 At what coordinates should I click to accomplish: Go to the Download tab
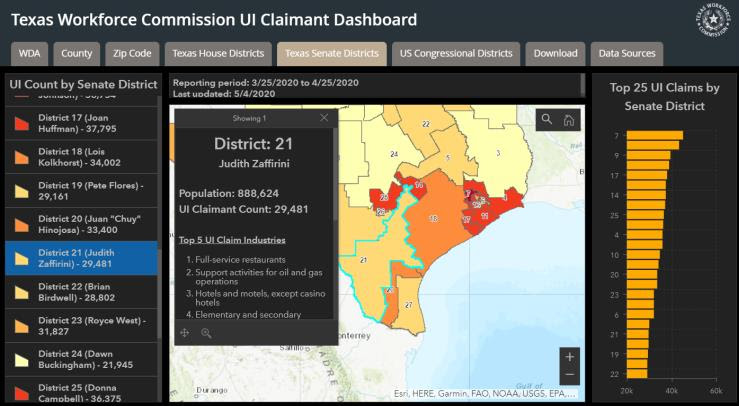555,54
